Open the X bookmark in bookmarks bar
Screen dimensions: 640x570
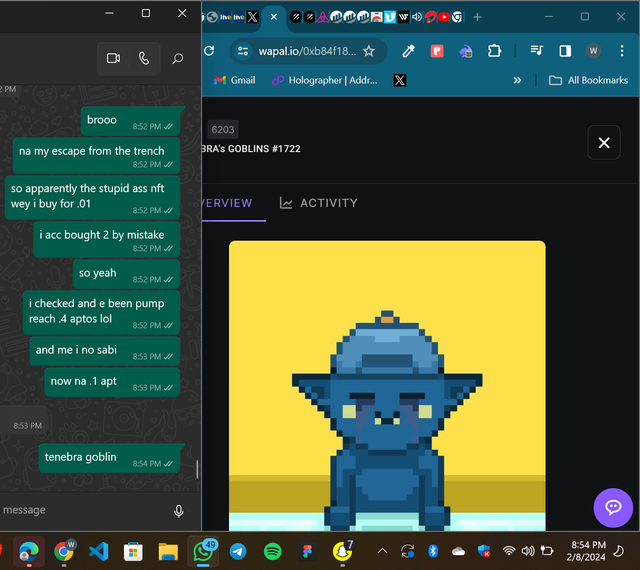[x=400, y=80]
